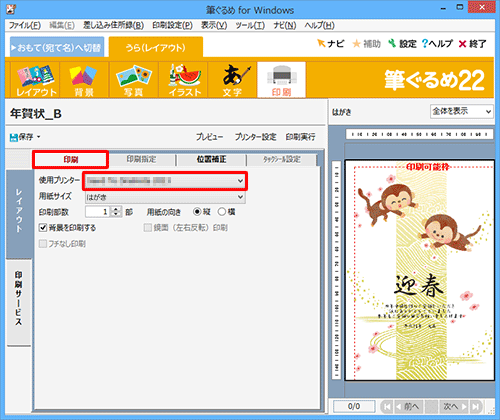
Task: Switch to the 位置補正 tab
Action: click(x=211, y=160)
